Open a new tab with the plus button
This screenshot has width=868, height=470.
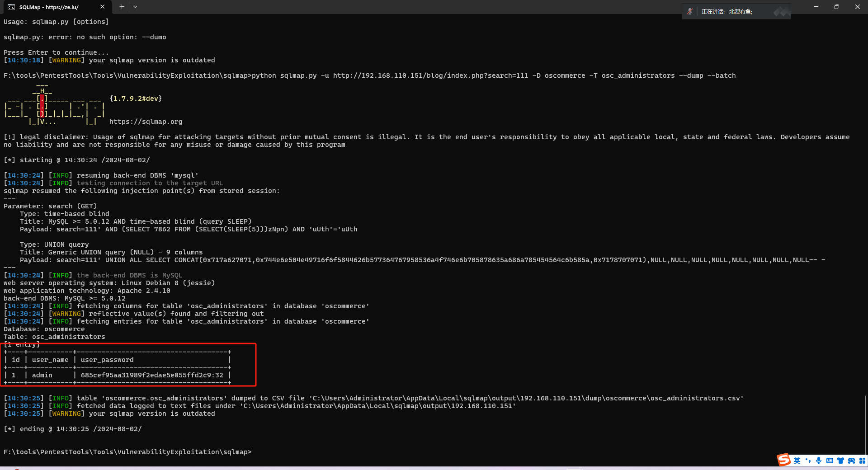click(121, 7)
